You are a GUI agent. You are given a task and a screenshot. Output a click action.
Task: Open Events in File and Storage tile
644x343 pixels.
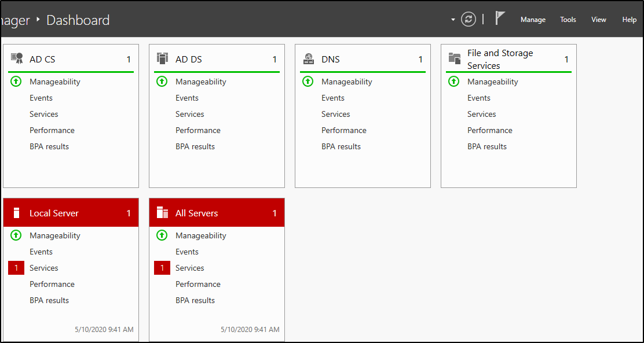pos(479,98)
